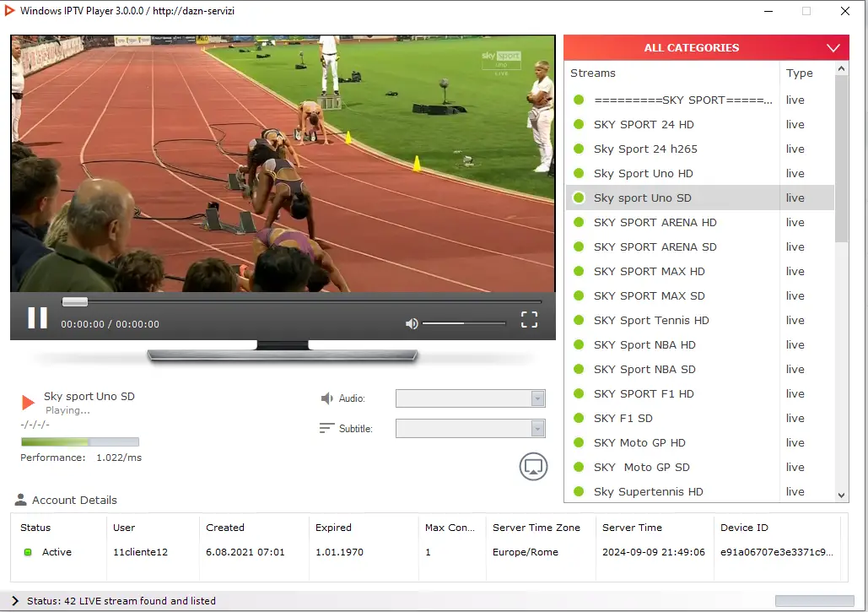Select stream SKY Sport Tennis HD

pos(700,320)
